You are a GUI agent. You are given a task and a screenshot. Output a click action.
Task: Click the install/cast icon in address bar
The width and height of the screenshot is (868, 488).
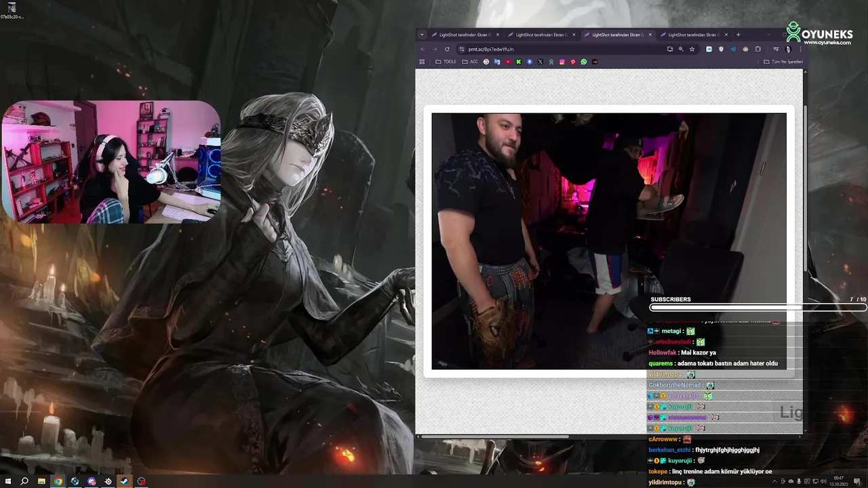pyautogui.click(x=670, y=49)
